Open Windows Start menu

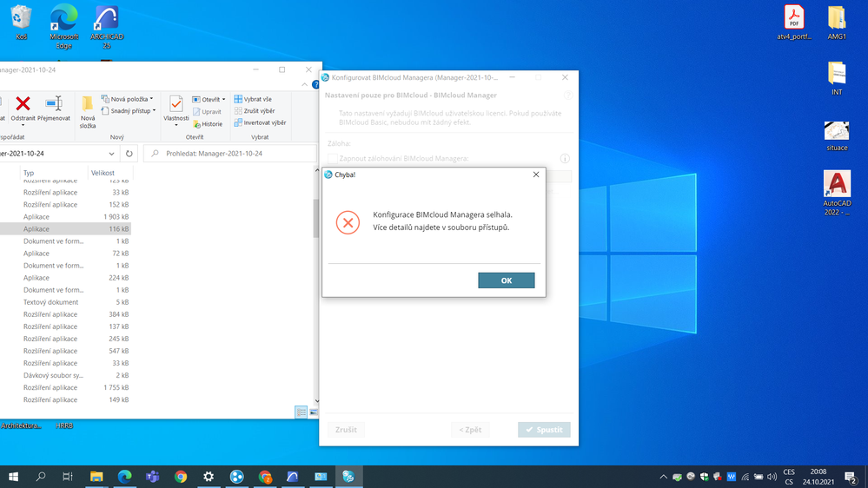click(x=13, y=477)
